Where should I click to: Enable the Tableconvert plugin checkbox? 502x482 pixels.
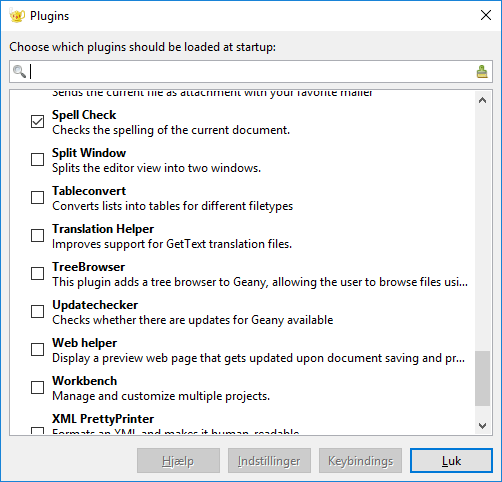pyautogui.click(x=37, y=197)
